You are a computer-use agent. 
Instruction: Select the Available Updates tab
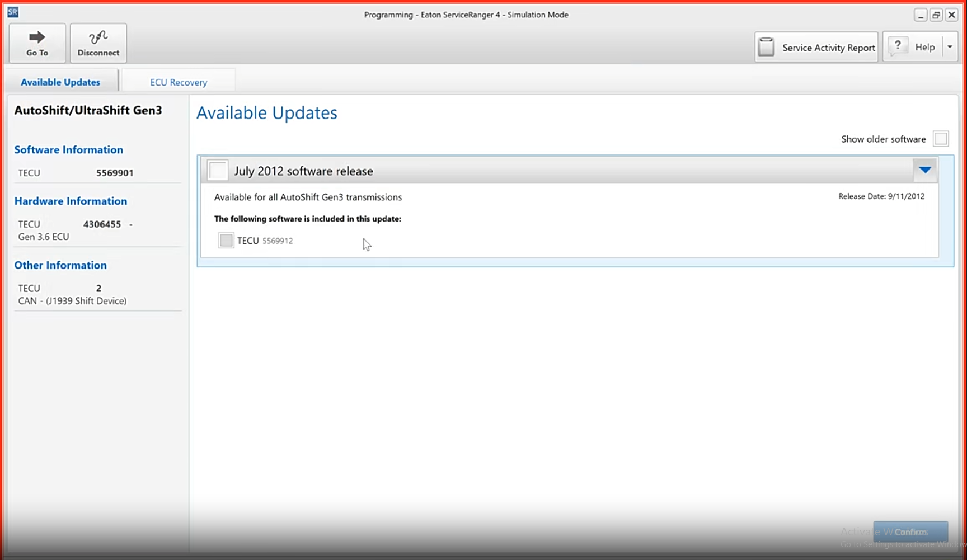(60, 82)
